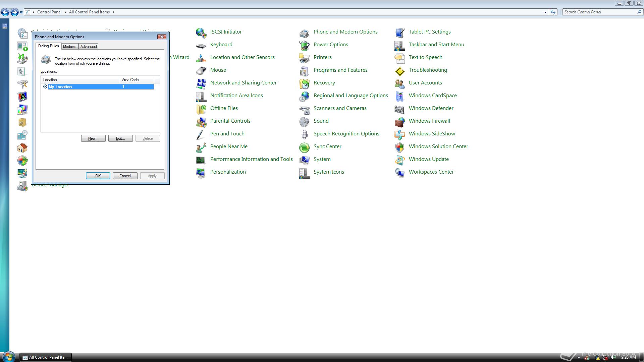The image size is (644, 362).
Task: Close the Phone and Modem Options dialog
Action: (162, 37)
